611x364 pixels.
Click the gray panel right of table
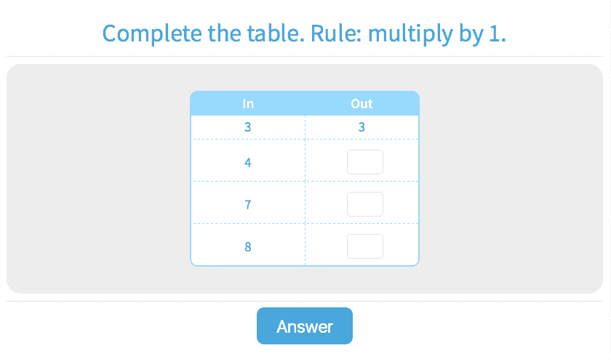[x=509, y=179]
